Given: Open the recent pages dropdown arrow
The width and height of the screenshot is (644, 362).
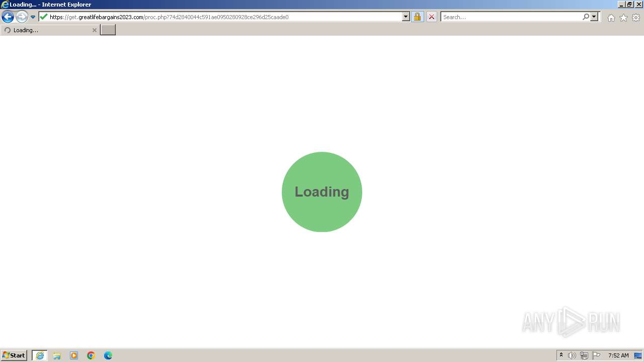Looking at the screenshot, I should point(33,17).
